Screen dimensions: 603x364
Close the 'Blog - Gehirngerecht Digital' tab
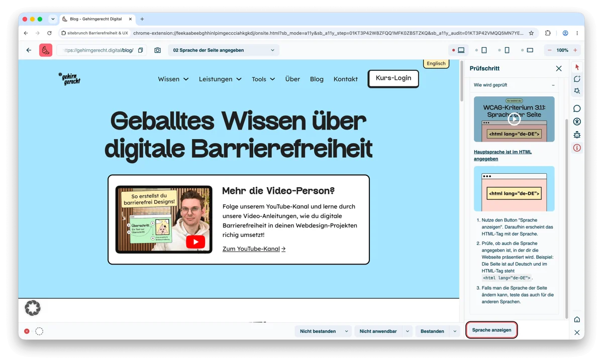(x=130, y=19)
